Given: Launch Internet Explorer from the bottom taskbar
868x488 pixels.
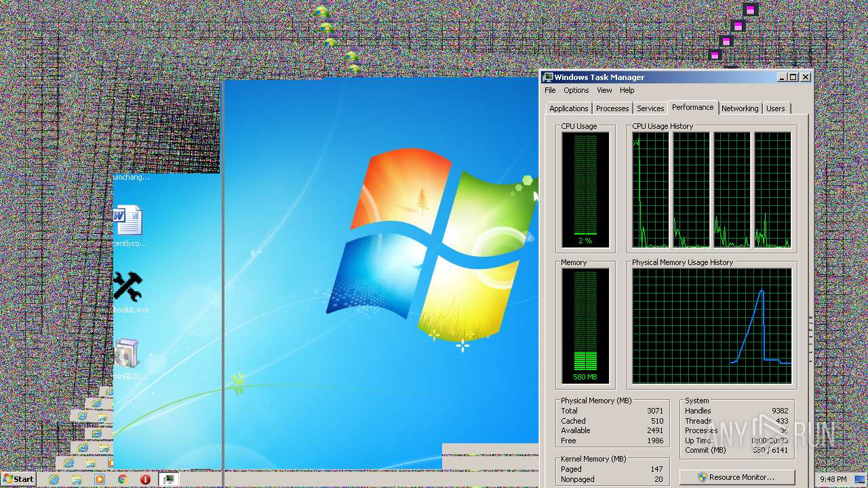Looking at the screenshot, I should tap(54, 479).
